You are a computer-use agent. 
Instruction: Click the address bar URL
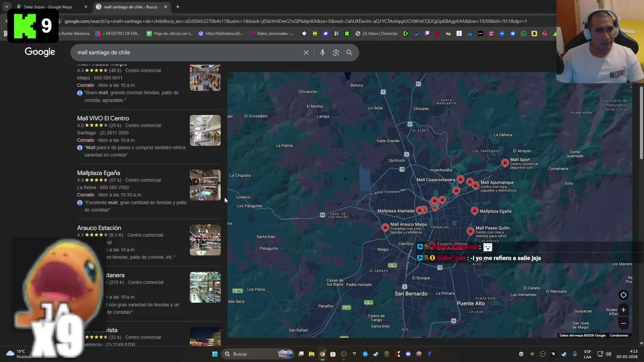click(x=296, y=21)
